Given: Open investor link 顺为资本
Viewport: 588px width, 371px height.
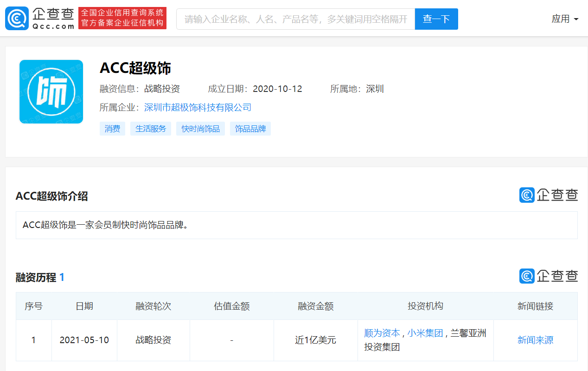Looking at the screenshot, I should [382, 333].
